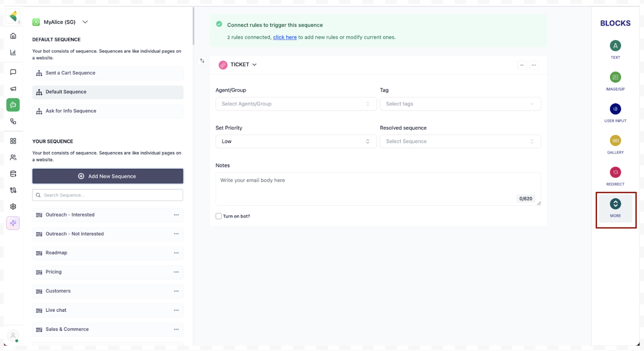644x351 pixels.
Task: Collapse the TICKET block with the minus button
Action: (522, 65)
